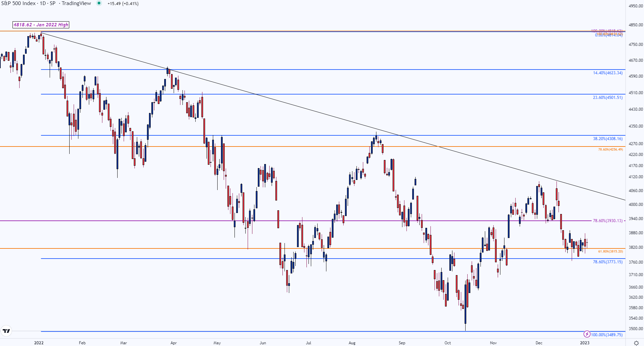
Task: Click the Jul label on time axis
Action: point(308,343)
